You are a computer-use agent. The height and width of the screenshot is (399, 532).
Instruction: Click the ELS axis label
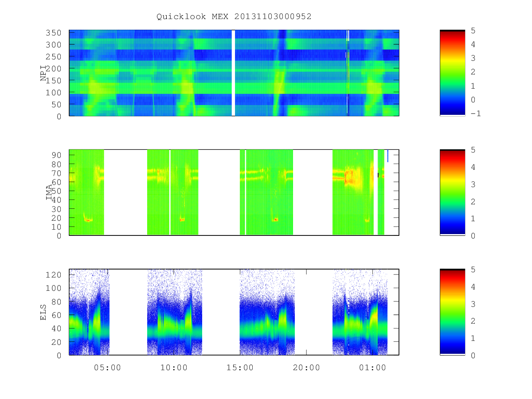[x=43, y=312]
